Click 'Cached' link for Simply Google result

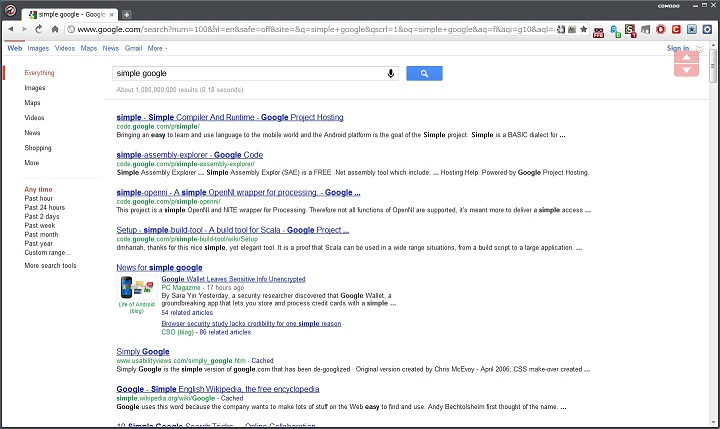coord(262,361)
